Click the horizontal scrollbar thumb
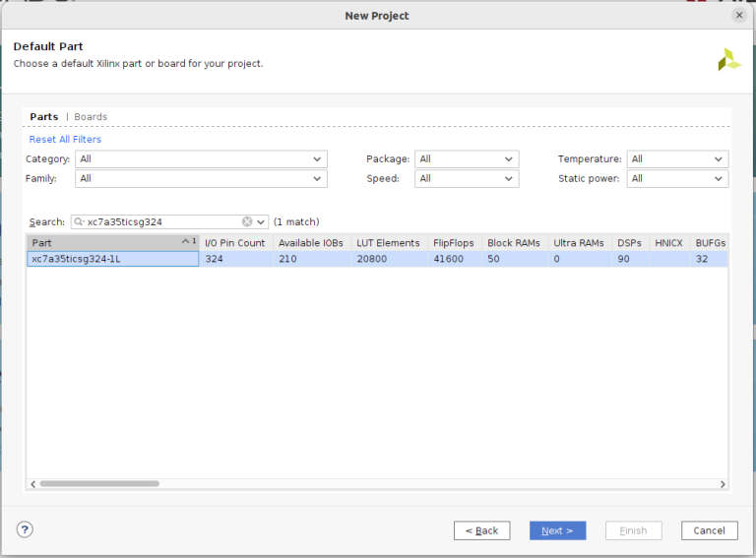This screenshot has height=558, width=756. point(98,484)
